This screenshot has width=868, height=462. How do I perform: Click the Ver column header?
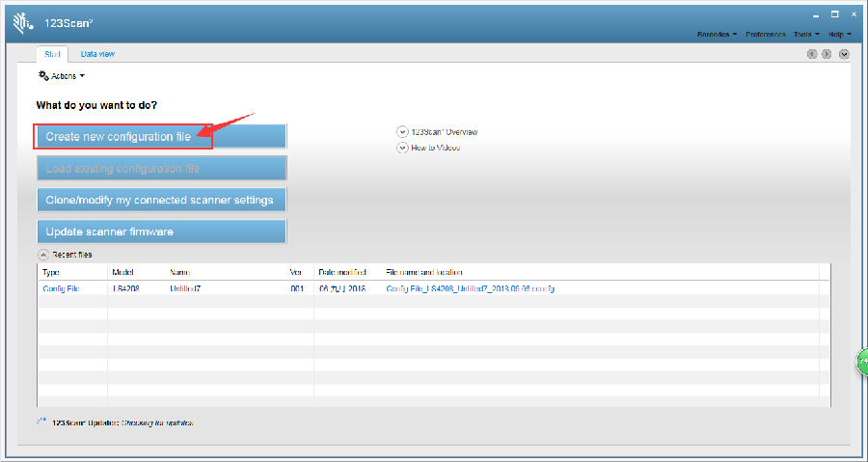point(295,272)
